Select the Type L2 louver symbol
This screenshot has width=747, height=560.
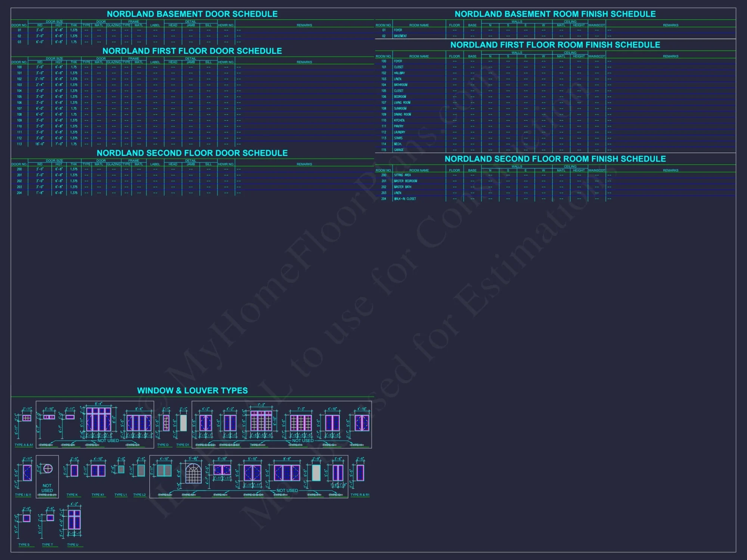141,470
